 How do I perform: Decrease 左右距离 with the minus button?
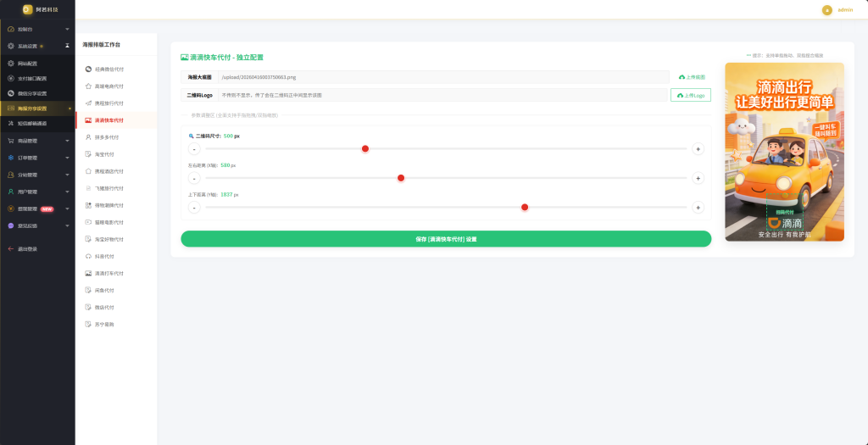[x=194, y=178]
